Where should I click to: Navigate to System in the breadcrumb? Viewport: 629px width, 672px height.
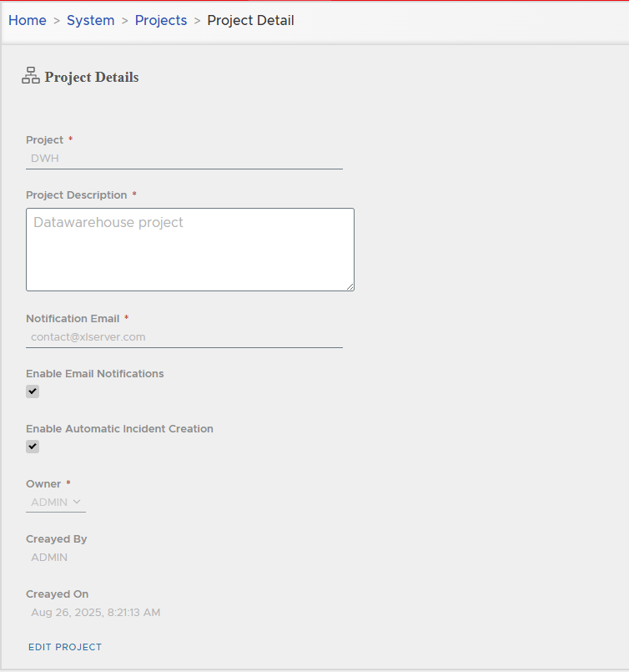(x=90, y=20)
